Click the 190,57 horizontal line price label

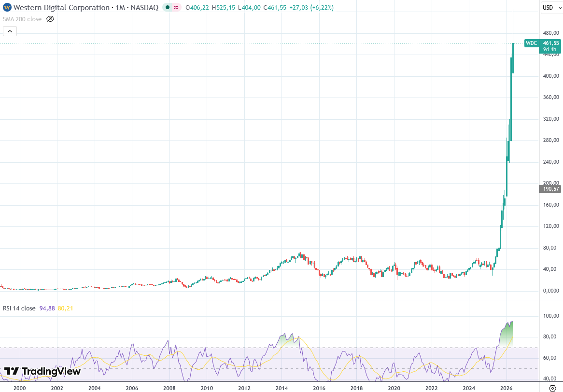(550, 189)
